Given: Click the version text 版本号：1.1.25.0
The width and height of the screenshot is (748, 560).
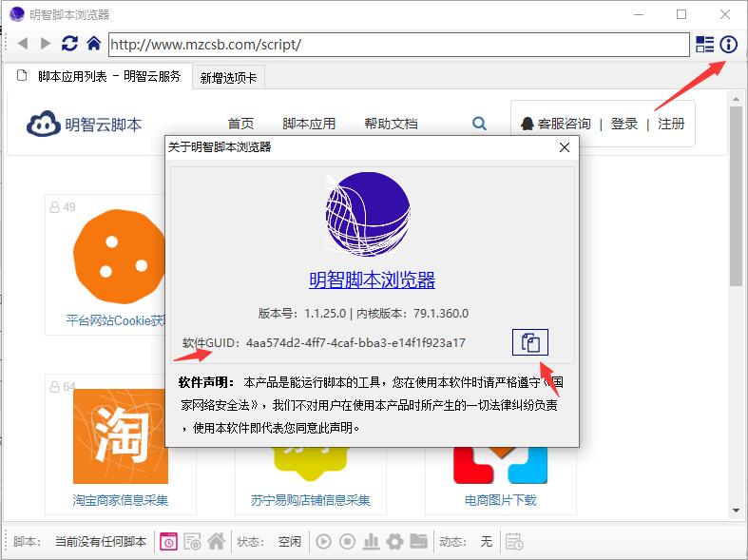Looking at the screenshot, I should coord(302,314).
